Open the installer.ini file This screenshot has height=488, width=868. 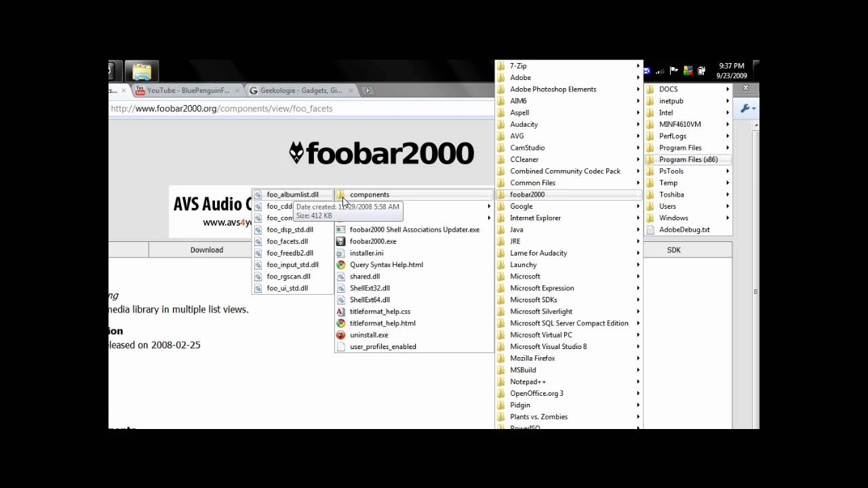414,253
